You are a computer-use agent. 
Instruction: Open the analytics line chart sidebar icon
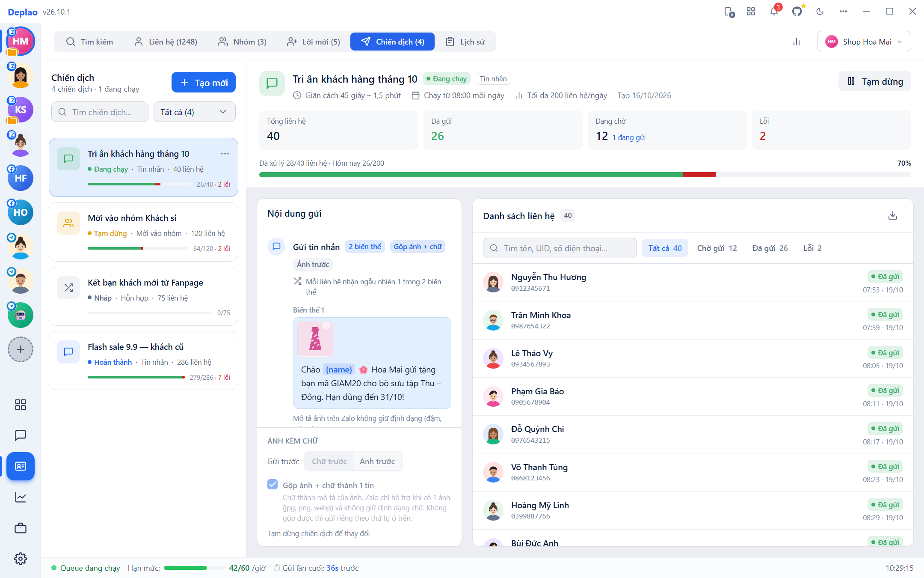click(21, 497)
